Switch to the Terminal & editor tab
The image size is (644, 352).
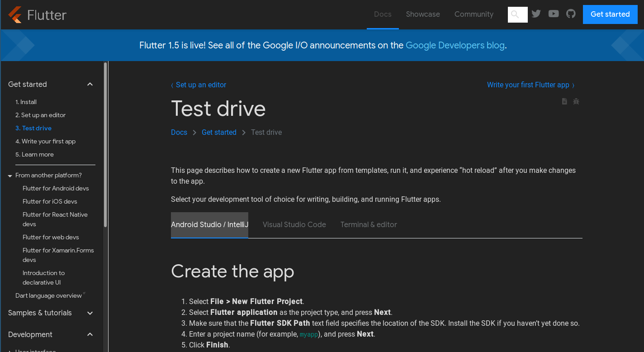[369, 224]
